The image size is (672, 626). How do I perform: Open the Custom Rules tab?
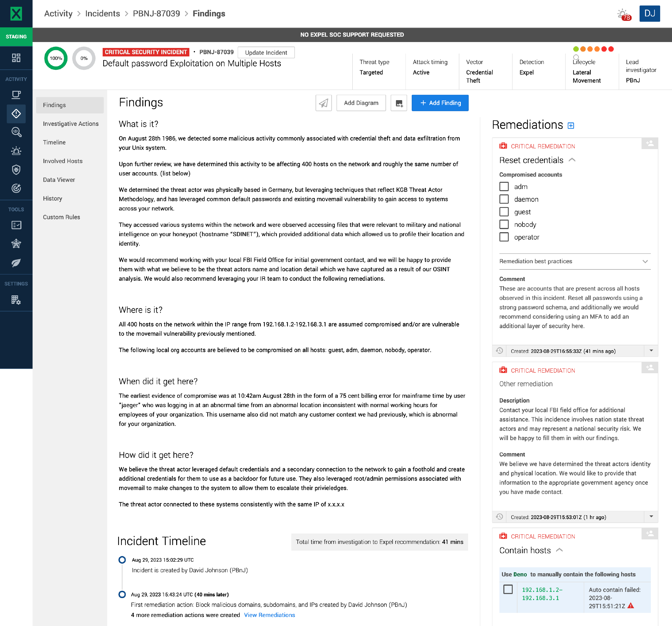pos(70,217)
